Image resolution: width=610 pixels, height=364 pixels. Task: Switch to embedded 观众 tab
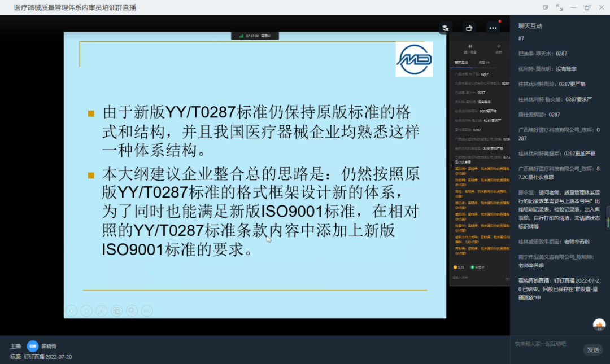point(484,63)
